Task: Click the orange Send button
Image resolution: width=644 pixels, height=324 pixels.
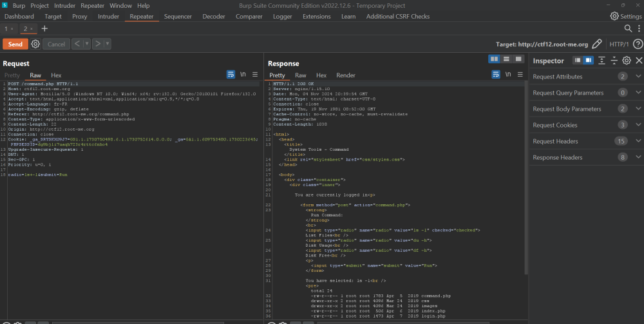Action: point(15,44)
